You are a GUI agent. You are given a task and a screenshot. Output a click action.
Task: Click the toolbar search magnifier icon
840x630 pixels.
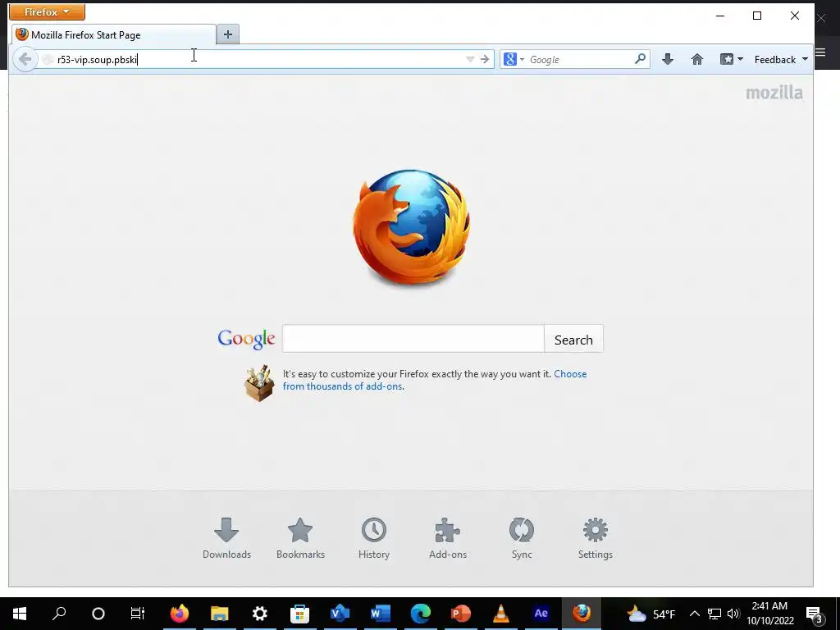click(640, 59)
